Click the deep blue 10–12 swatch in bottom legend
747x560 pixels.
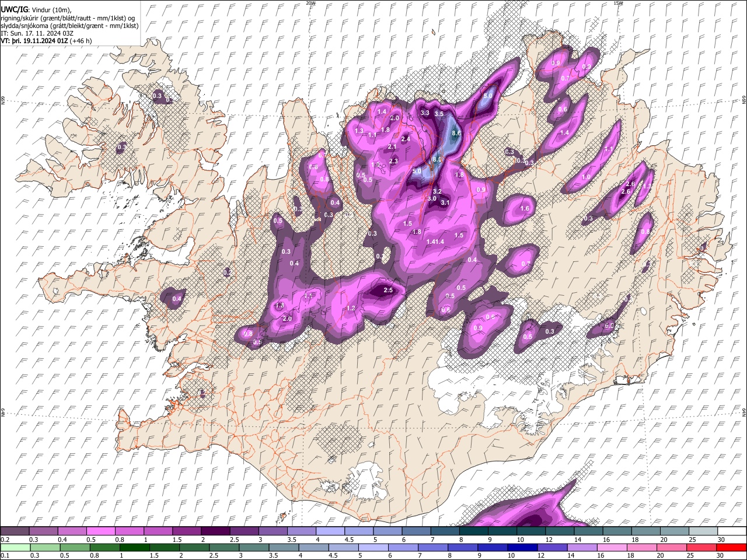[523, 547]
